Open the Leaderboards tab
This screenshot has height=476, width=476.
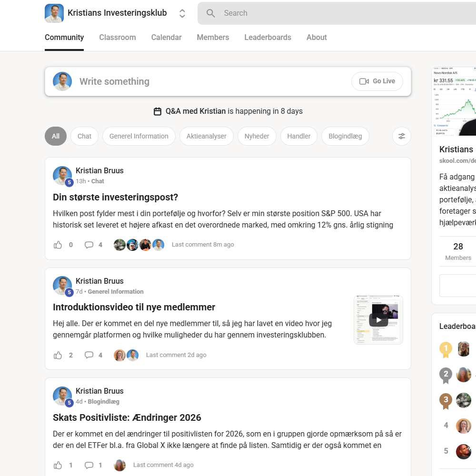pyautogui.click(x=268, y=38)
